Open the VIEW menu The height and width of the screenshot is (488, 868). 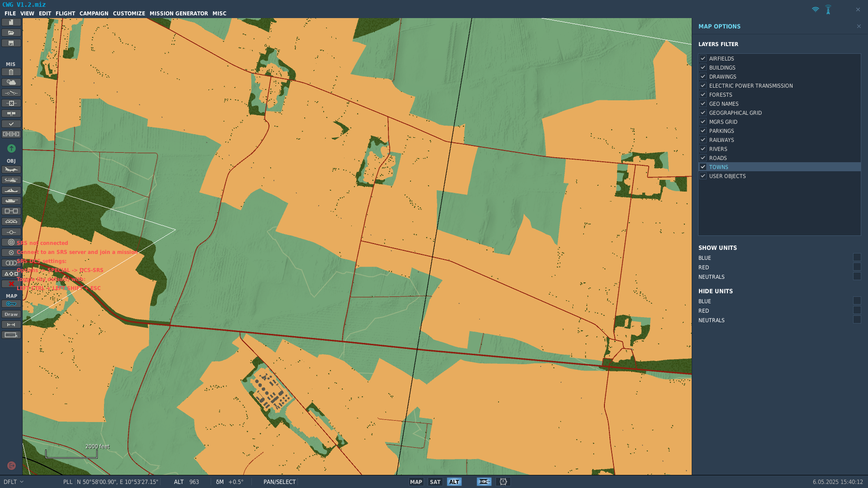[x=27, y=14]
